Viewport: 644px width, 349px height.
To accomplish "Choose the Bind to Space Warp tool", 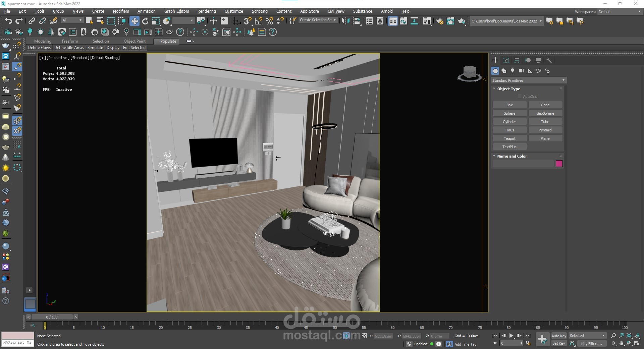I will 53,21.
